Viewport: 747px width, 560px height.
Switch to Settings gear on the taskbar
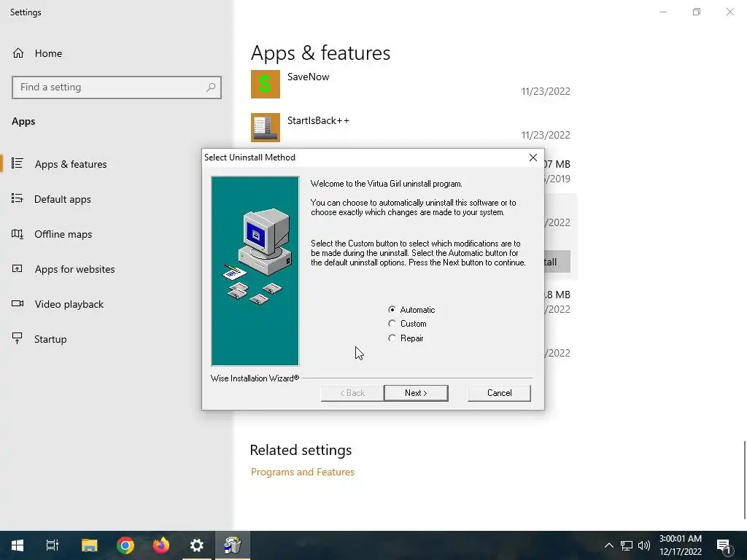coord(197,545)
